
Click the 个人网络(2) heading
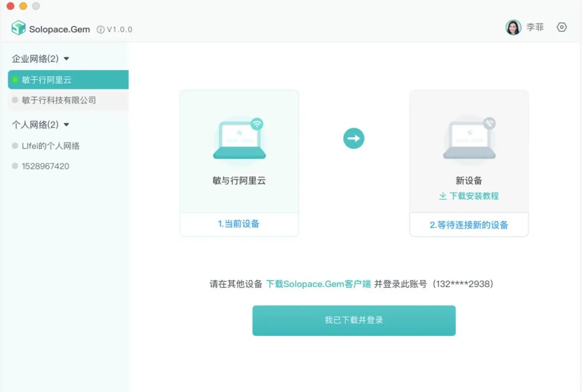tap(35, 125)
